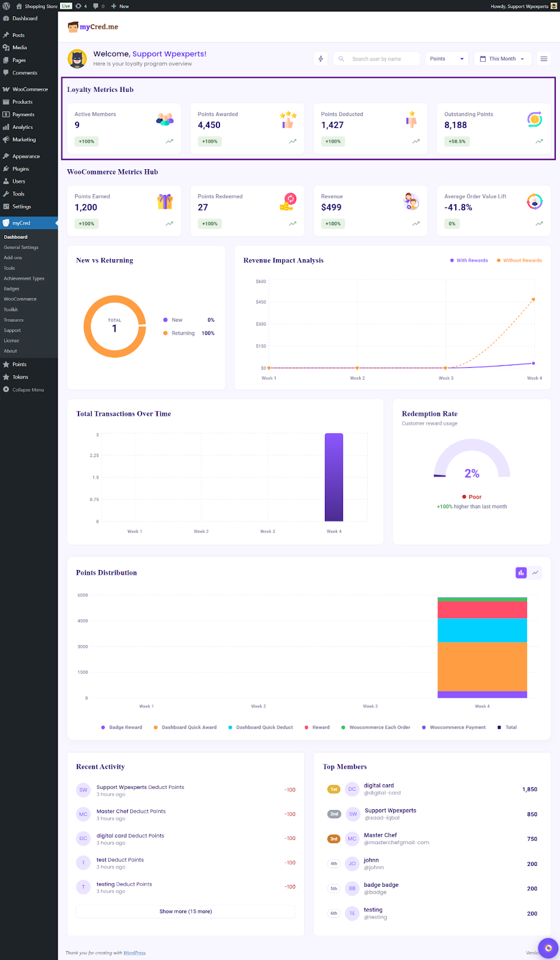Click Show more (15 more) button

click(185, 911)
